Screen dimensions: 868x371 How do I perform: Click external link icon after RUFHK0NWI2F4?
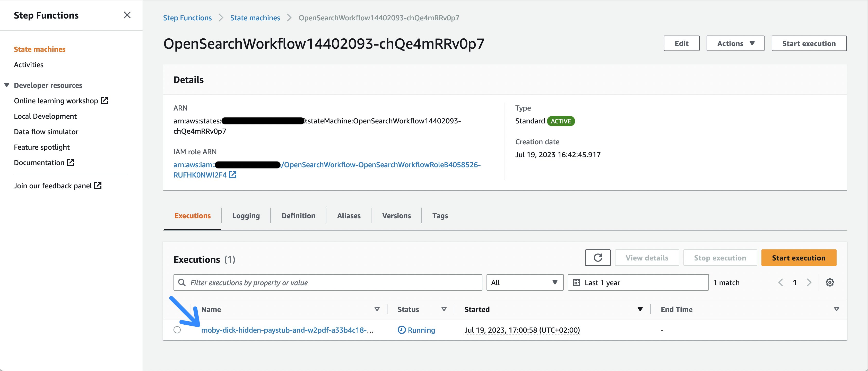233,175
